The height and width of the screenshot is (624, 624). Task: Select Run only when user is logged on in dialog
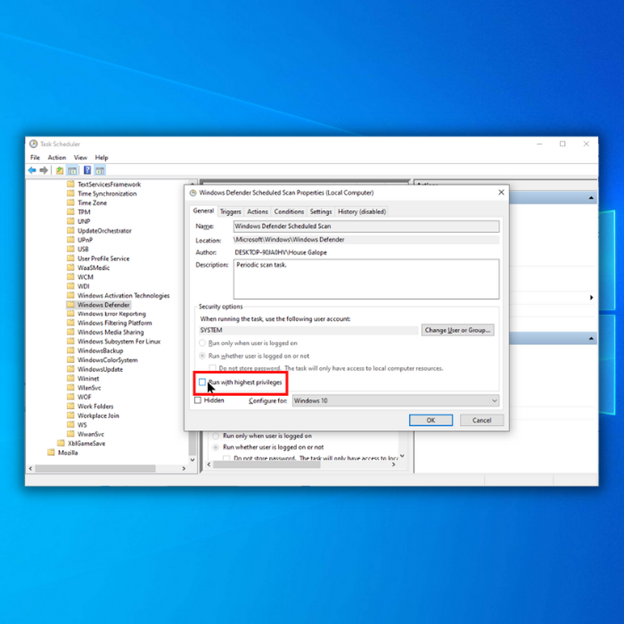point(202,343)
